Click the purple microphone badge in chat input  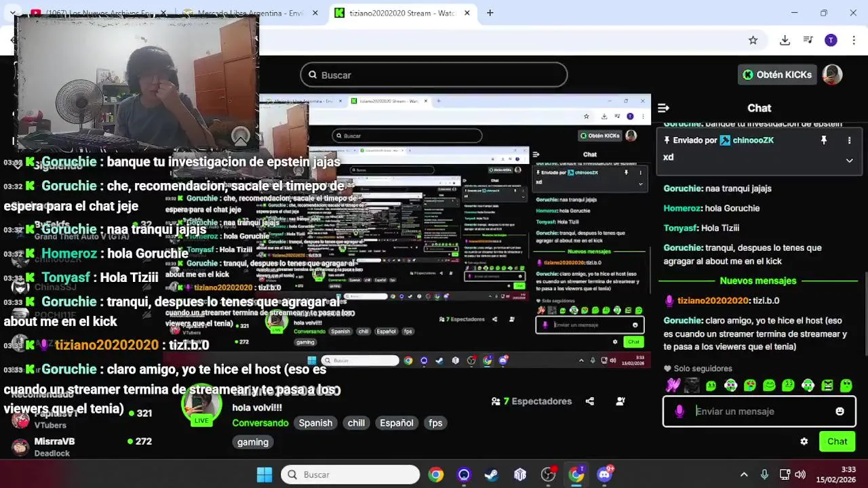coord(679,411)
